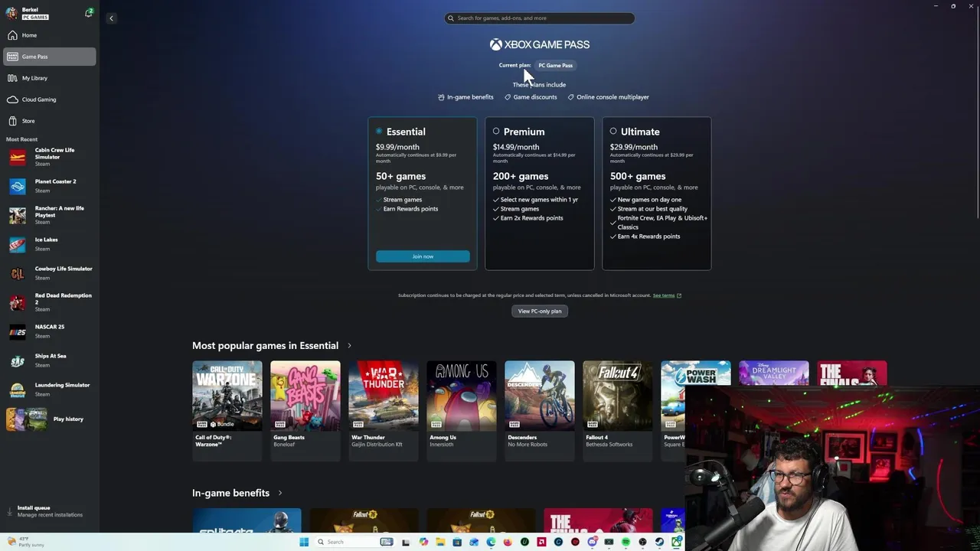Open the See terms link
This screenshot has width=980, height=551.
[667, 295]
